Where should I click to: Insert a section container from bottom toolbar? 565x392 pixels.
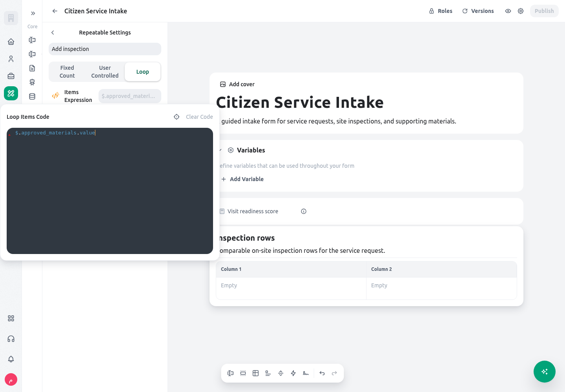point(243,373)
